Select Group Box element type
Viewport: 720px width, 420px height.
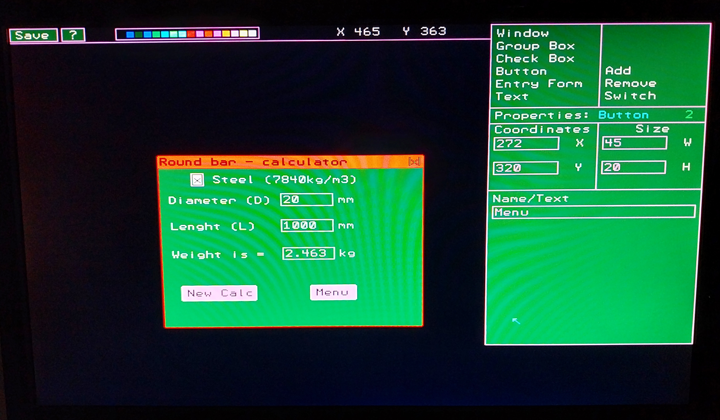[x=535, y=46]
